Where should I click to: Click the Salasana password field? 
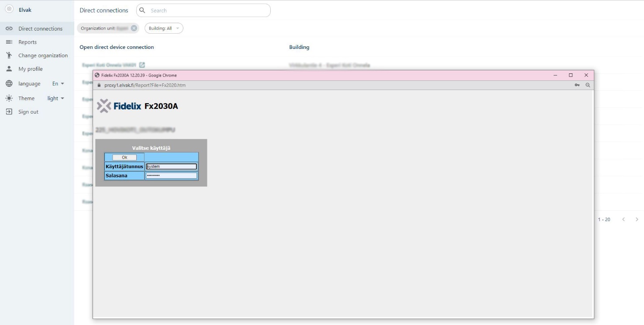171,176
